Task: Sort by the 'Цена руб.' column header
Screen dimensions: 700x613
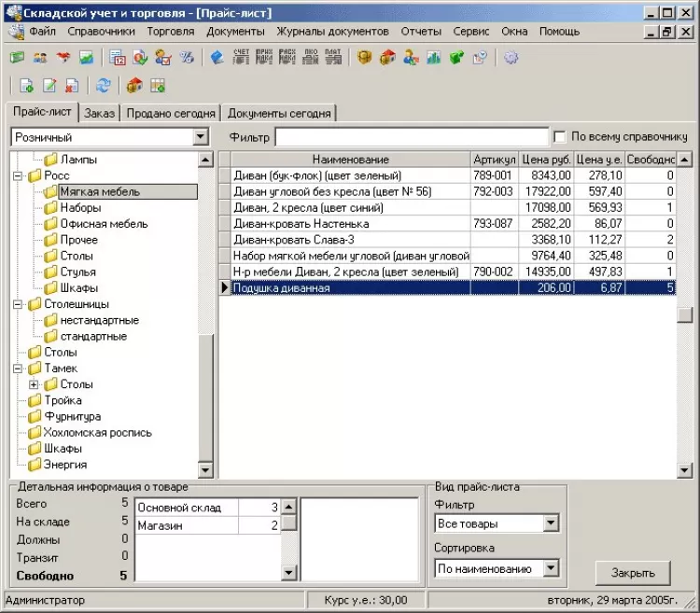Action: click(x=546, y=160)
